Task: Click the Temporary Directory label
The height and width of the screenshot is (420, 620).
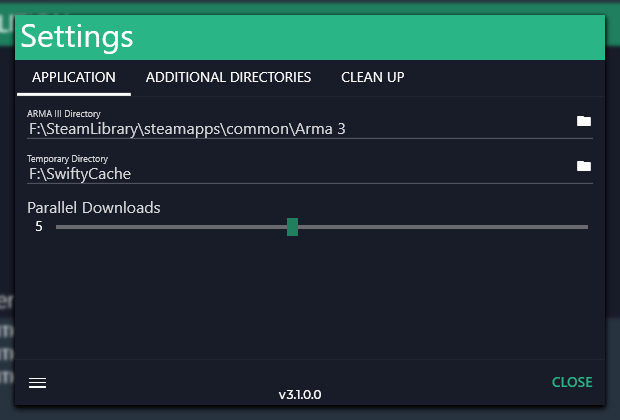Action: [x=67, y=159]
